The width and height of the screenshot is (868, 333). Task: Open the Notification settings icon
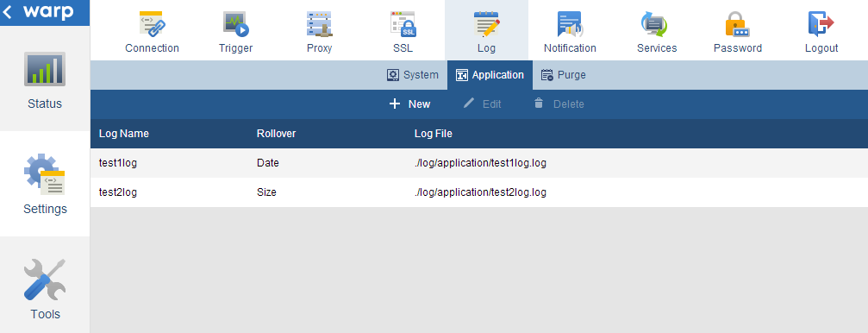(570, 24)
